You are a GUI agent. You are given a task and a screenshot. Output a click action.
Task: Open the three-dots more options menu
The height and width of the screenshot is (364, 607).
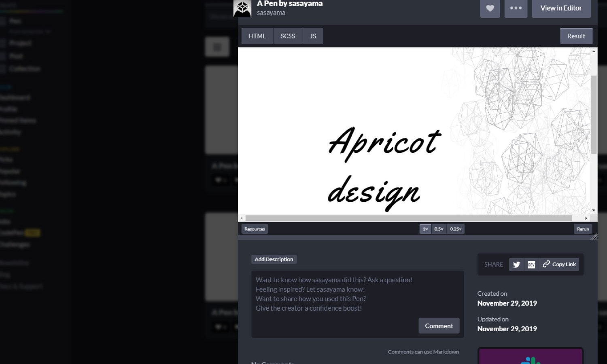click(516, 8)
